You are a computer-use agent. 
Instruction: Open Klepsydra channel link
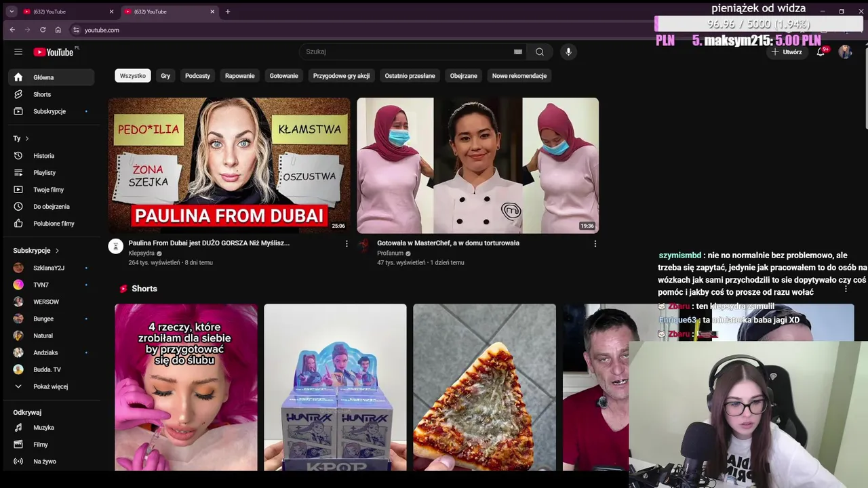142,253
